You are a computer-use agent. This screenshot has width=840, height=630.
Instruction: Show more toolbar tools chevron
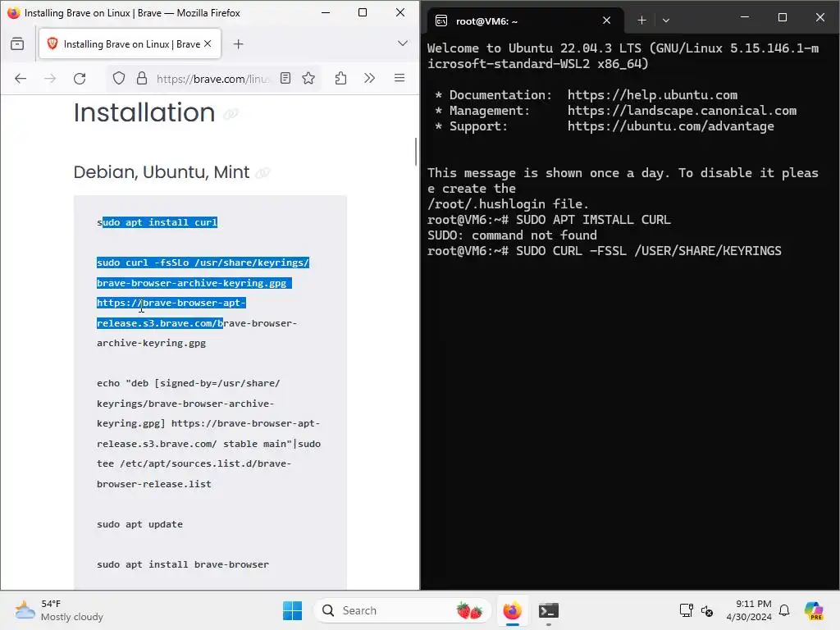(x=370, y=78)
